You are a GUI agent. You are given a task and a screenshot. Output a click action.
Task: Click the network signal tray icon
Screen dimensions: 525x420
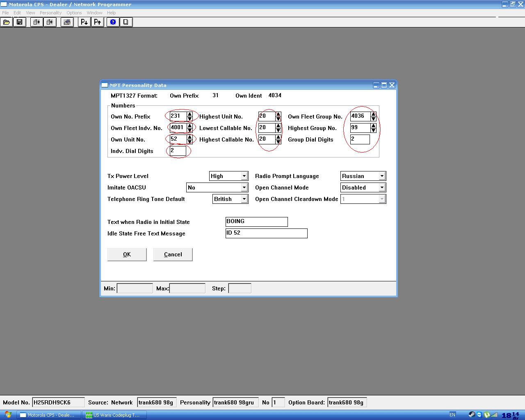pos(495,415)
